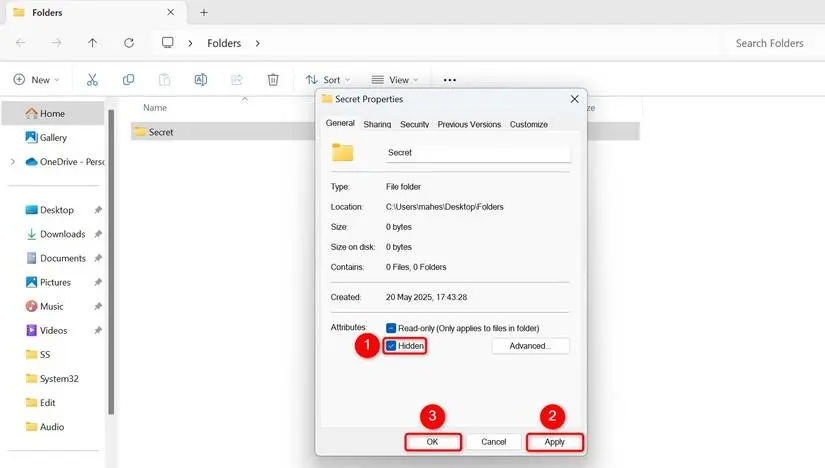Viewport: 825px width, 468px height.
Task: Toggle the Hidden attribute checkbox
Action: 391,346
